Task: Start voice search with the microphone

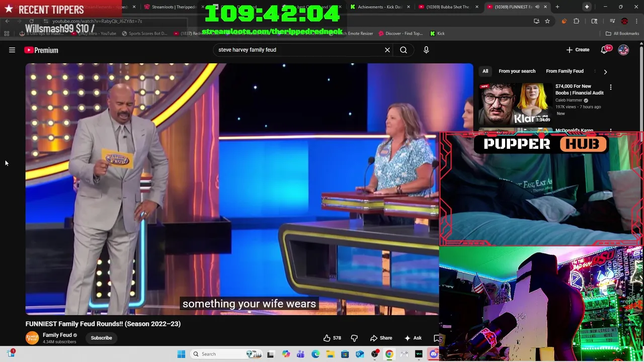Action: point(426,50)
